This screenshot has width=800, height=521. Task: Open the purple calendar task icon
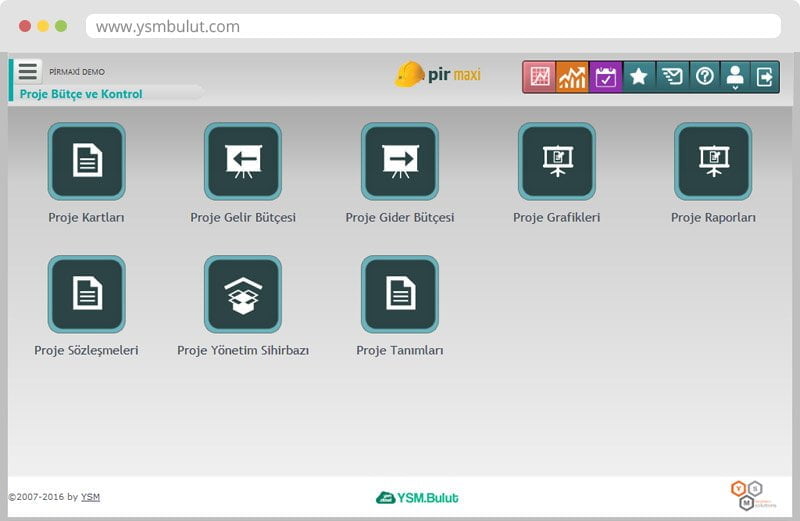click(x=605, y=77)
